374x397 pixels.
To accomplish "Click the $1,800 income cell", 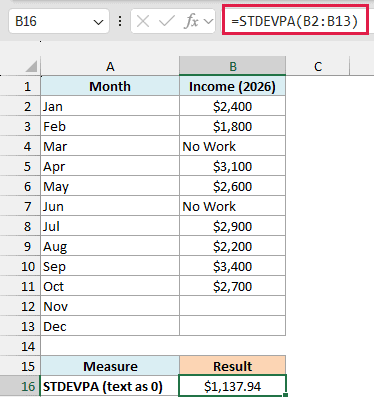I will tap(232, 126).
